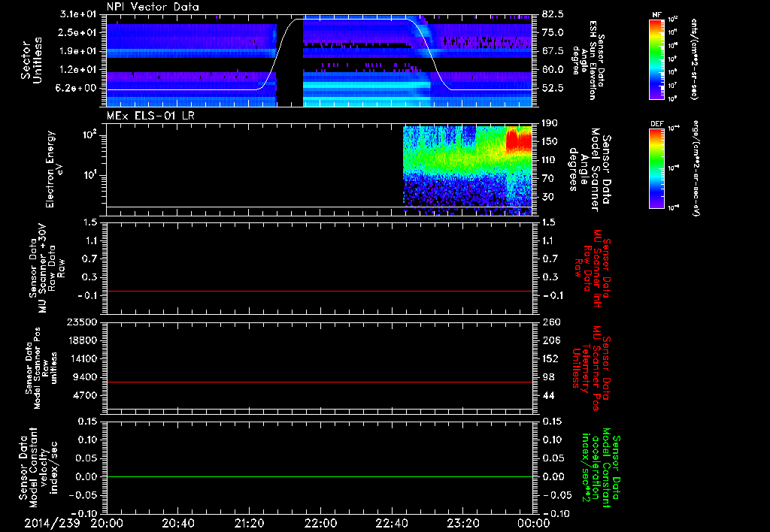The height and width of the screenshot is (532, 770).
Task: Click the red high-flux patch in the ELS spectrogram
Action: pyautogui.click(x=519, y=141)
